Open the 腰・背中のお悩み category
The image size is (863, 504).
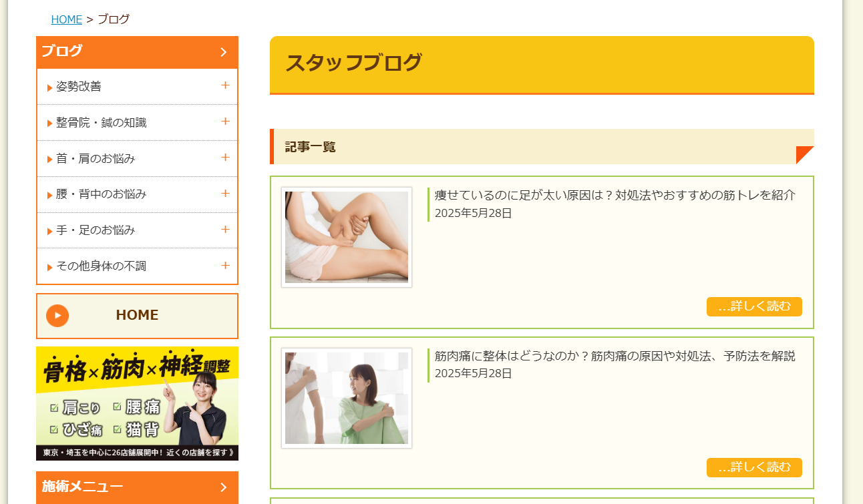click(101, 194)
